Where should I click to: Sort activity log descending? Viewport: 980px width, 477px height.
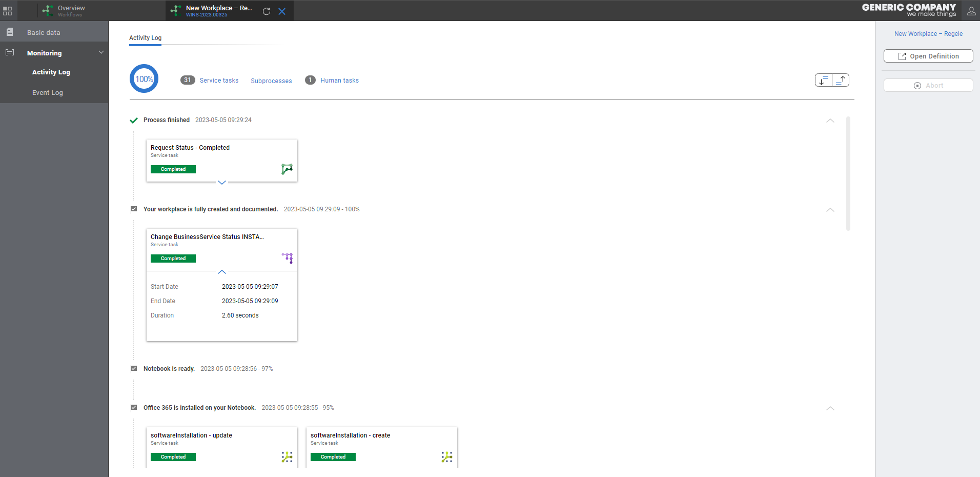[x=824, y=80]
